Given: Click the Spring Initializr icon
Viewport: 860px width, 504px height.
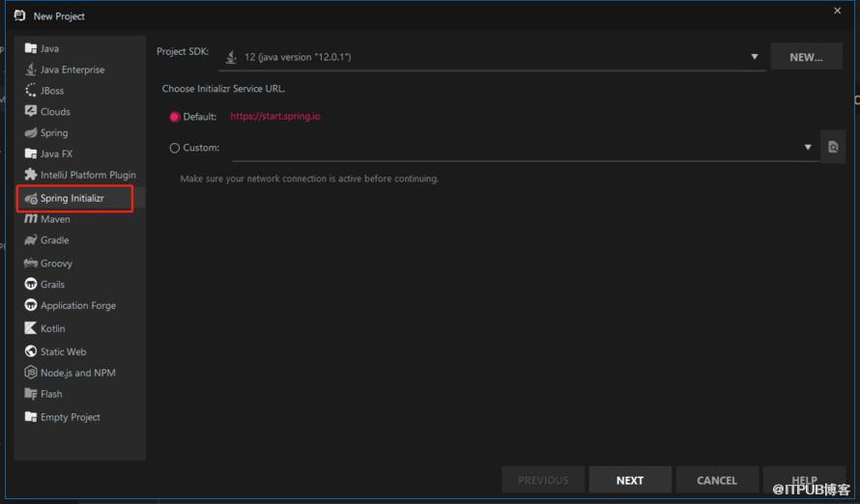Looking at the screenshot, I should 31,198.
